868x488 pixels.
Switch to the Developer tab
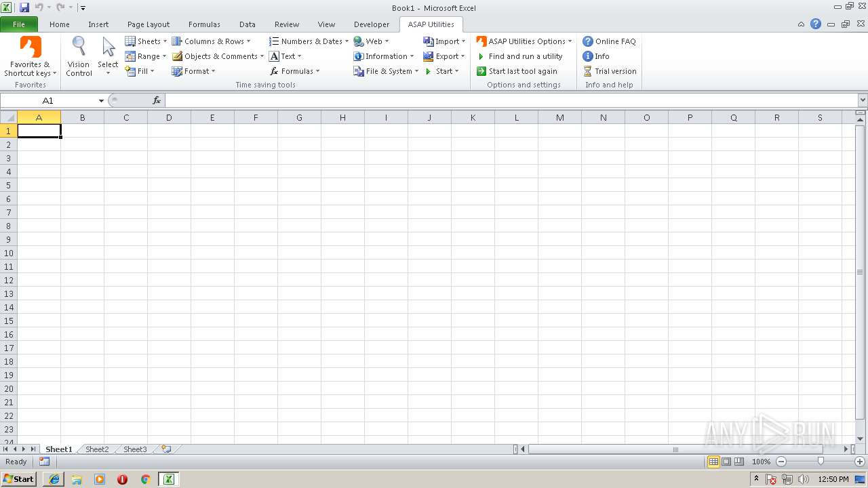(x=372, y=24)
